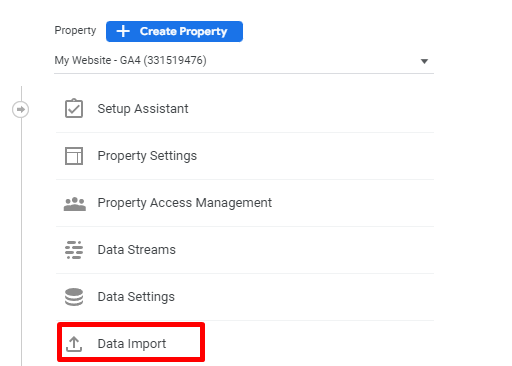Click the Data Streams icon
Viewport: 512px width, 366px height.
click(x=74, y=250)
